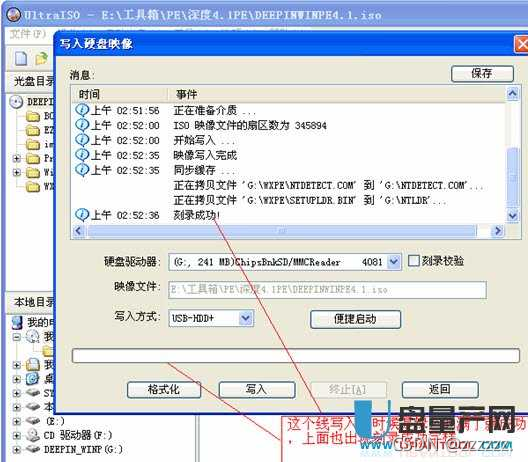Image resolution: width=528 pixels, height=462 pixels.
Task: Select the 刻录成功! log entry
Action: click(x=197, y=215)
